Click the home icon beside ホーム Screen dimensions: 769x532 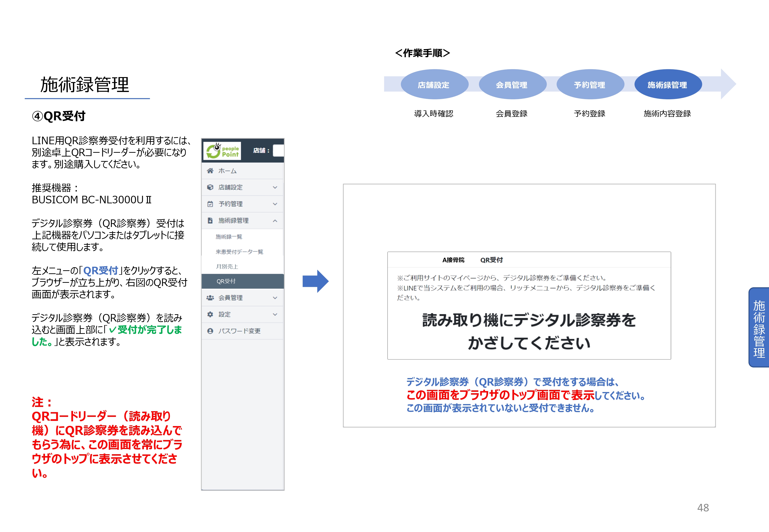pyautogui.click(x=210, y=171)
